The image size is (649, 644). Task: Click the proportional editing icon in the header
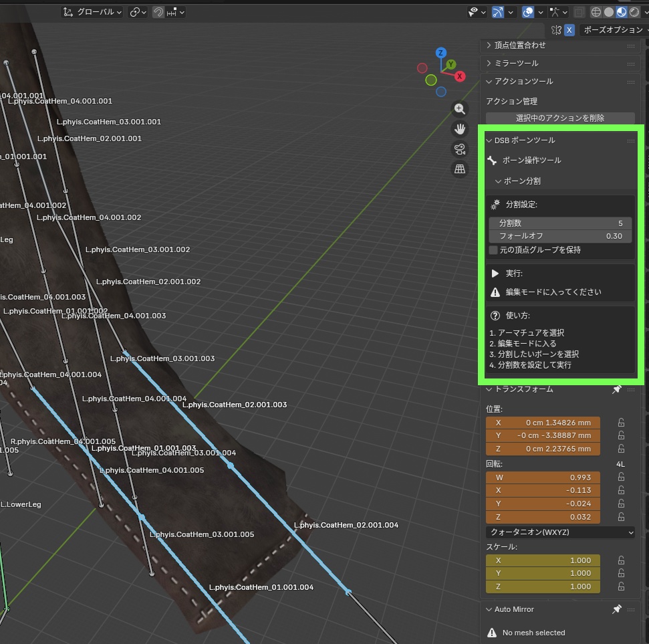point(173,11)
